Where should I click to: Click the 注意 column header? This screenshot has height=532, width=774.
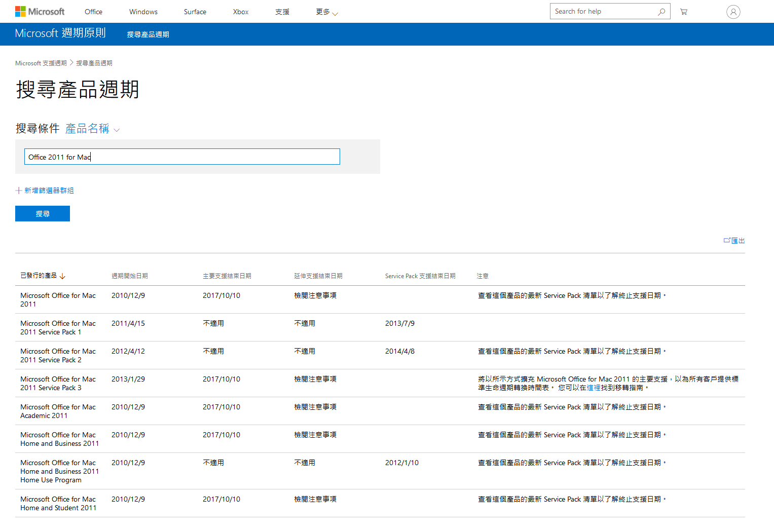(483, 276)
